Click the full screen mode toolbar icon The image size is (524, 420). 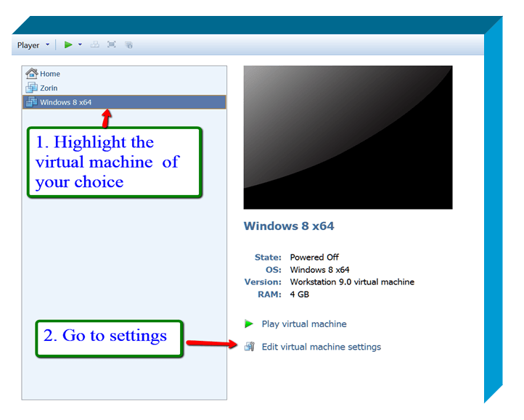pos(112,44)
